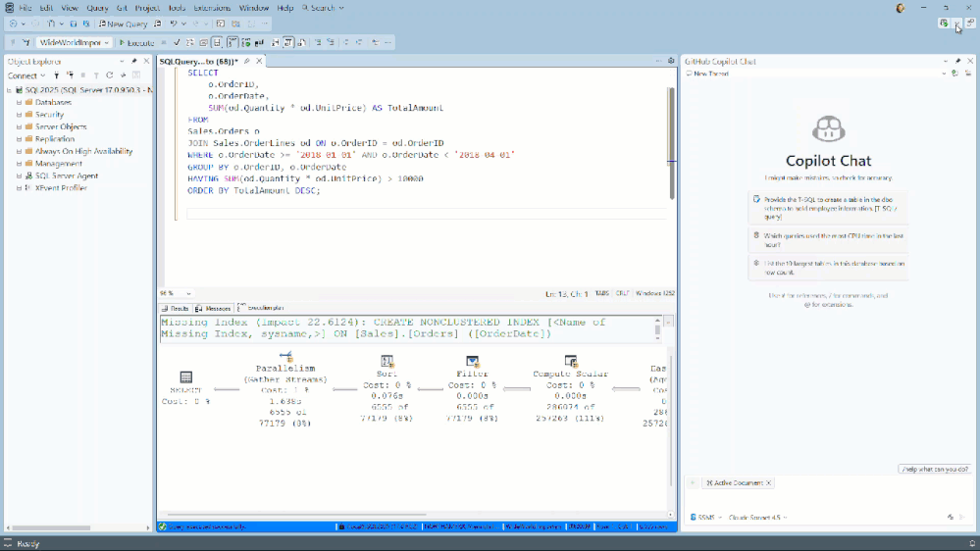Open the Claude Sonnet 4.5 model selector

click(757, 517)
